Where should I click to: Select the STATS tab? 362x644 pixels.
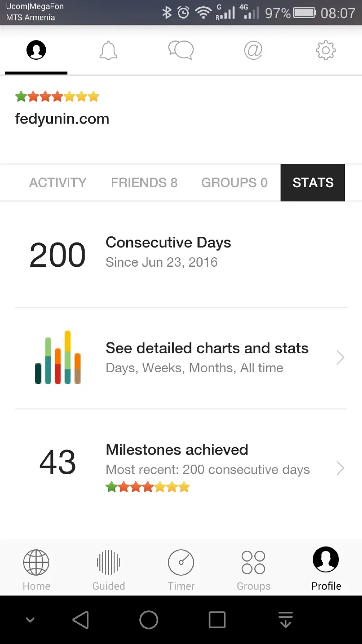coord(313,183)
